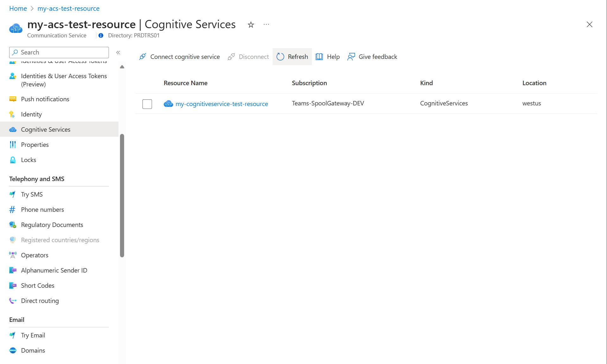The image size is (607, 364).
Task: Favorite this resource with the star icon
Action: tap(251, 25)
